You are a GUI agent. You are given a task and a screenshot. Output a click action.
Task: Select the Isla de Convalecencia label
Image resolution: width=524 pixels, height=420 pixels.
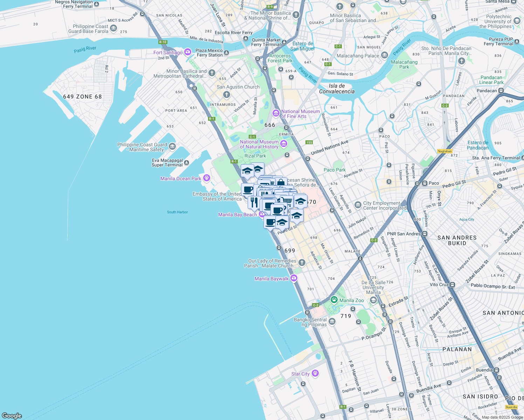coord(337,89)
